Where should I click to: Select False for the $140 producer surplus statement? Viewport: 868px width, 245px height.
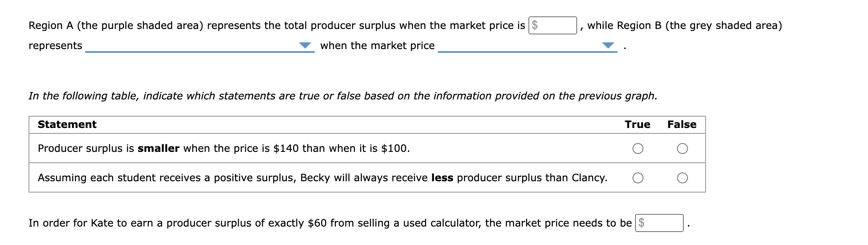(682, 148)
